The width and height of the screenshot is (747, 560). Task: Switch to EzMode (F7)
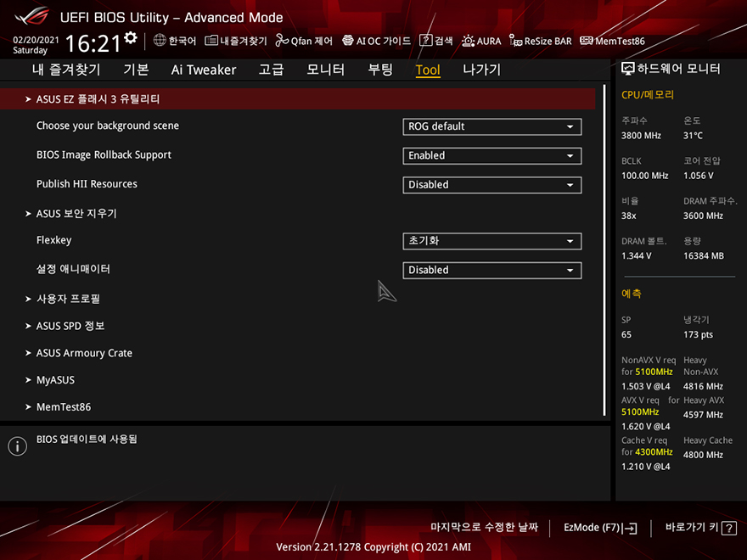pyautogui.click(x=600, y=528)
